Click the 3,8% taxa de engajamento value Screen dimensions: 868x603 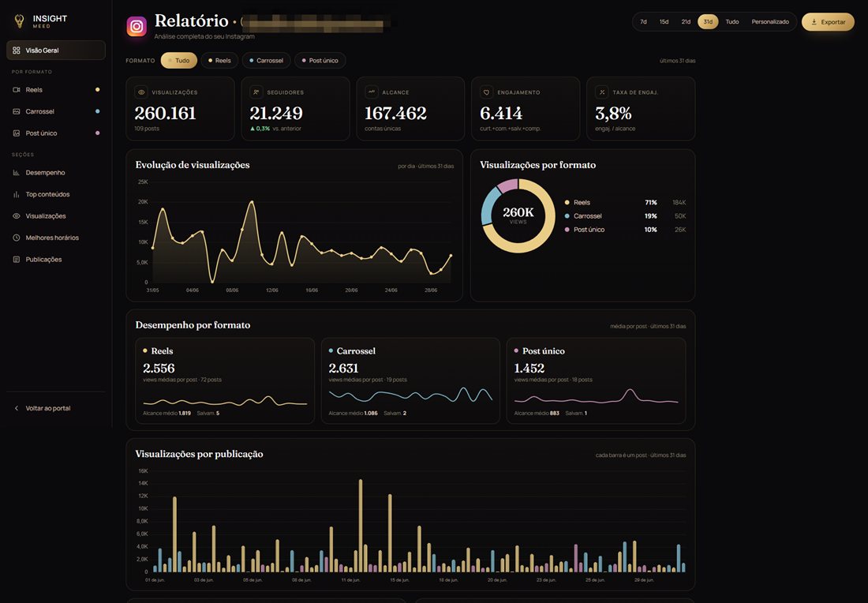tap(613, 113)
